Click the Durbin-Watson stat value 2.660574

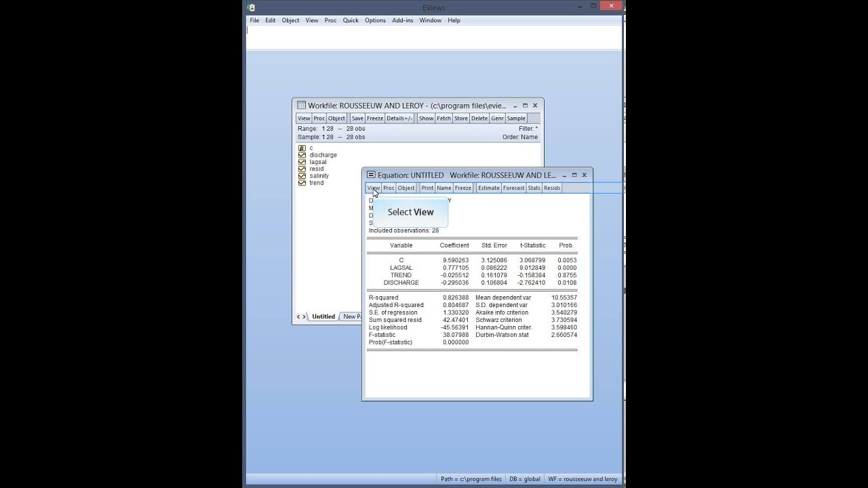[564, 335]
